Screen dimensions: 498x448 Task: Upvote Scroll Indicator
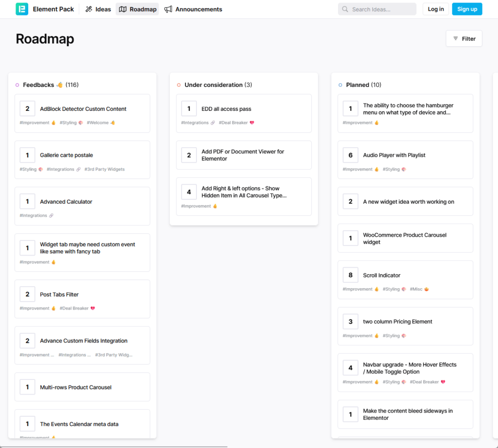pyautogui.click(x=351, y=275)
